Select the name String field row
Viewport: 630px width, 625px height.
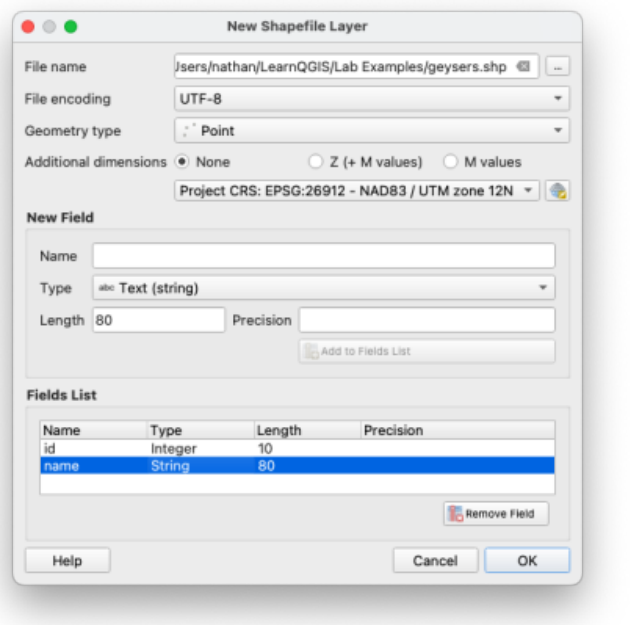[297, 466]
